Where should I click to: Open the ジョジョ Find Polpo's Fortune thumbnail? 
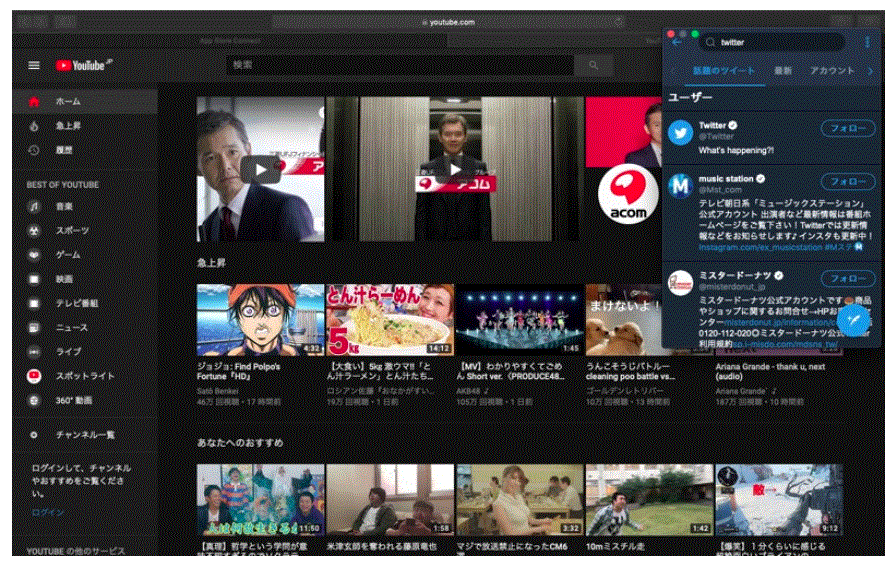[x=261, y=320]
